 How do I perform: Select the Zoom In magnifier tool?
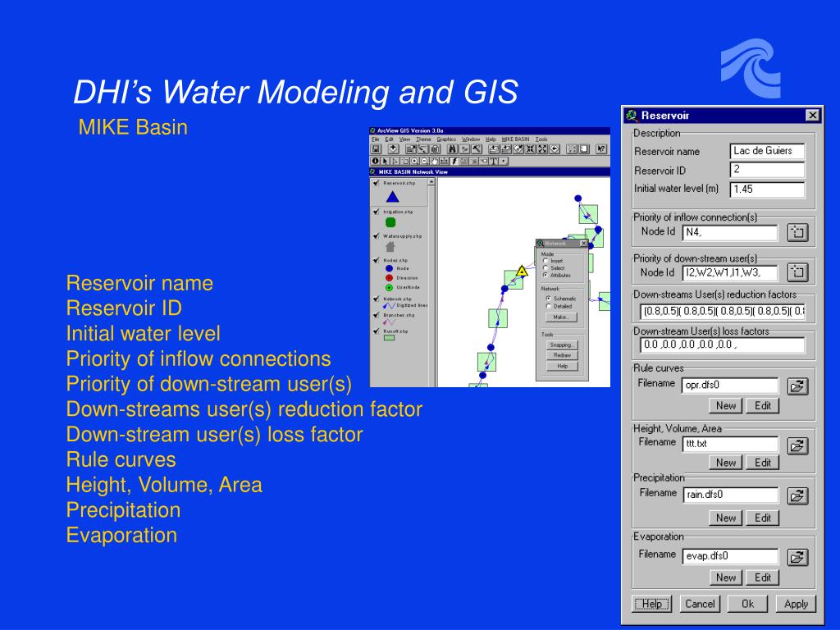pyautogui.click(x=414, y=162)
